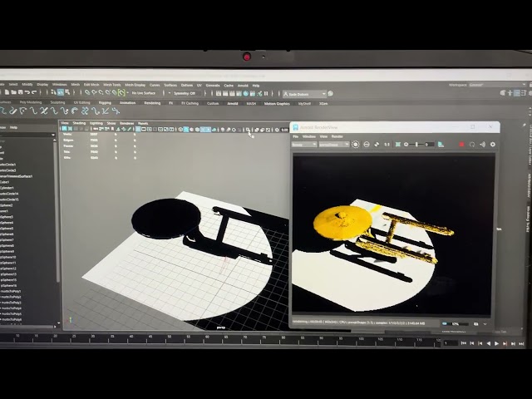The image size is (532, 399).
Task: Choose the first curve tool on the shelf
Action: pos(3,111)
